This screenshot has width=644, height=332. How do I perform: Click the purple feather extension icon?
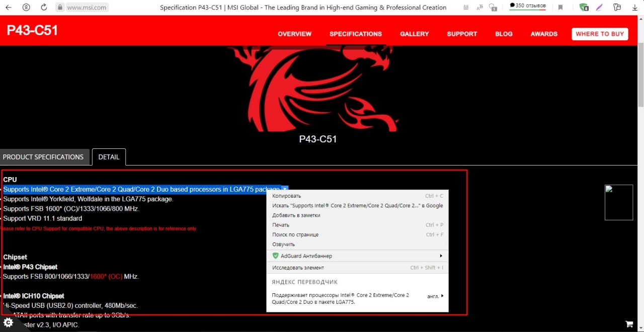(599, 8)
